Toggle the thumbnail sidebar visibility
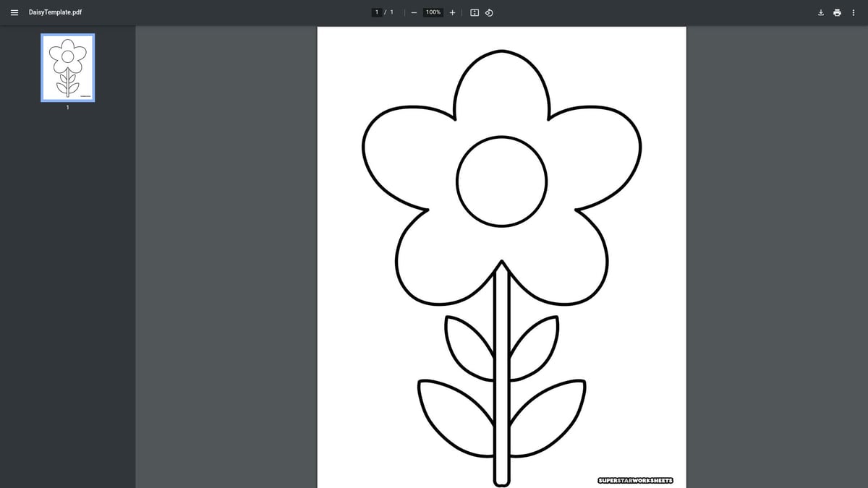Image resolution: width=868 pixels, height=488 pixels. (x=14, y=12)
